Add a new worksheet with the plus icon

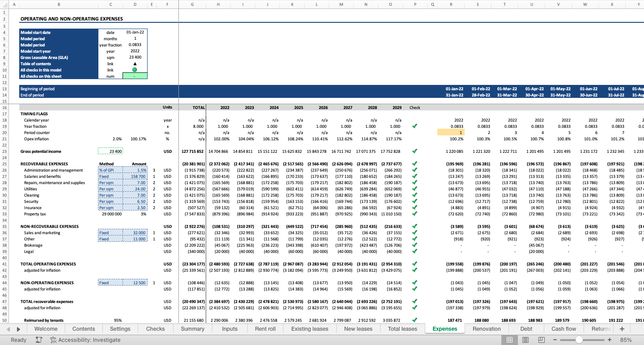coord(622,328)
